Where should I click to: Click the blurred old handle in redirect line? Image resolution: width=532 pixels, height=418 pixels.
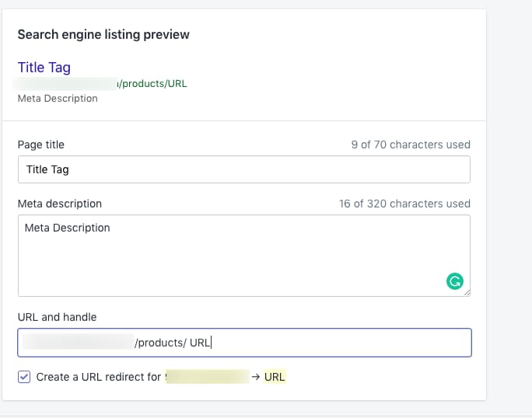[206, 377]
